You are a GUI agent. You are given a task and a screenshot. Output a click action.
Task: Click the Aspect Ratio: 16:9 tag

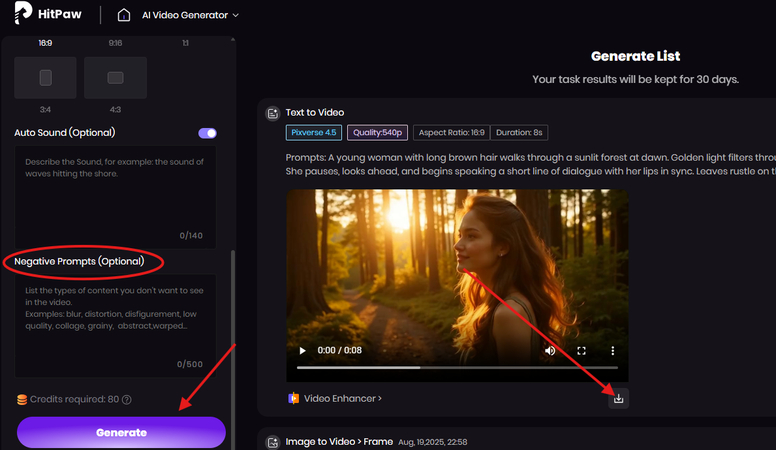(x=451, y=133)
